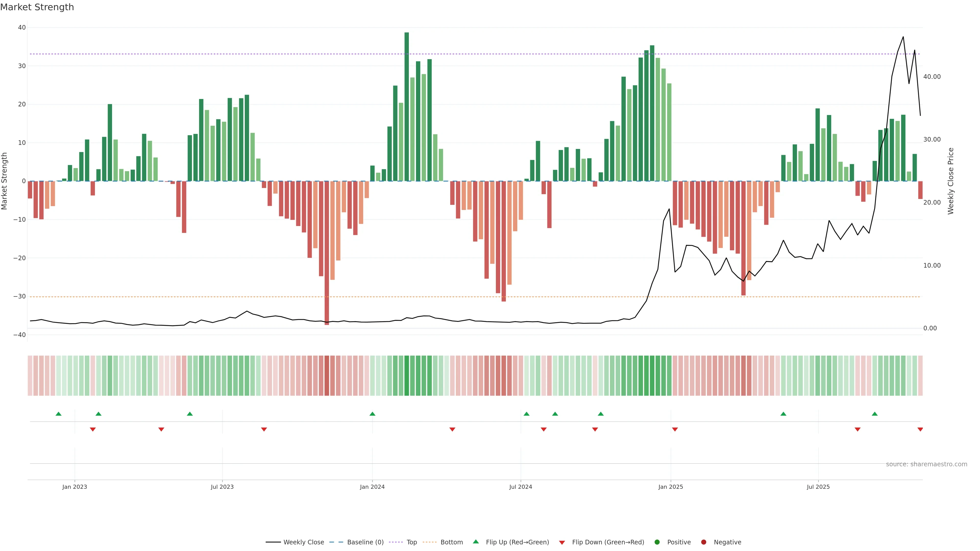Click the green Positive legend circle
This screenshot has width=980, height=551.
click(x=657, y=542)
